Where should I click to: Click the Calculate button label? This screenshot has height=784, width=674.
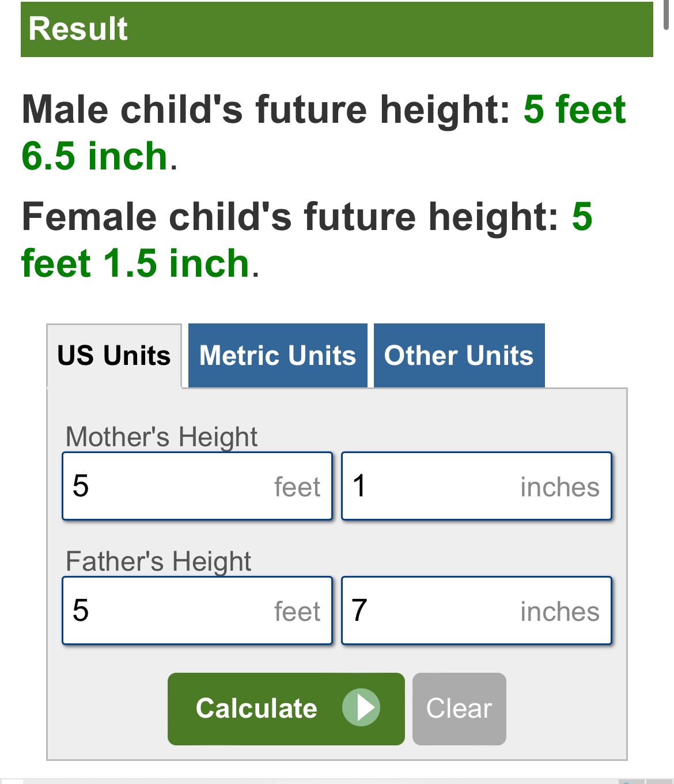point(256,708)
